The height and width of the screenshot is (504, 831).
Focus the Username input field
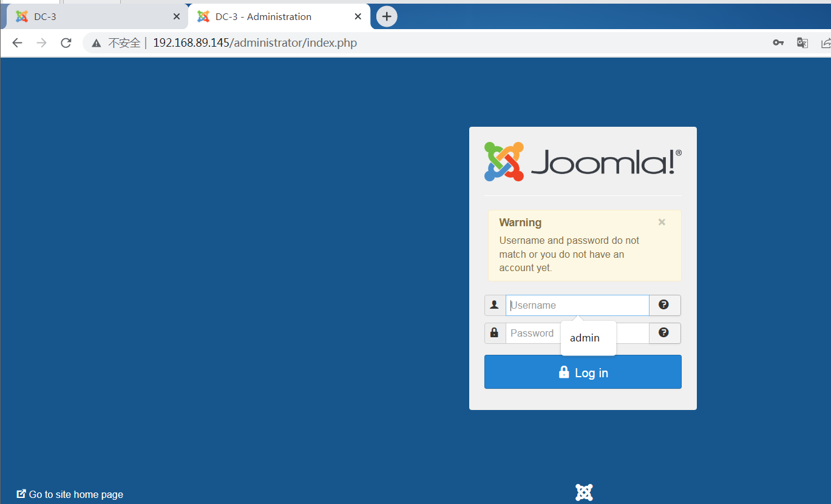click(577, 305)
